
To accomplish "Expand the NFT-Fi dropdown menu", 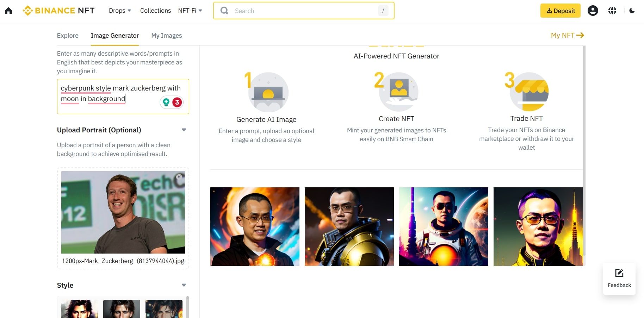I will pos(190,11).
